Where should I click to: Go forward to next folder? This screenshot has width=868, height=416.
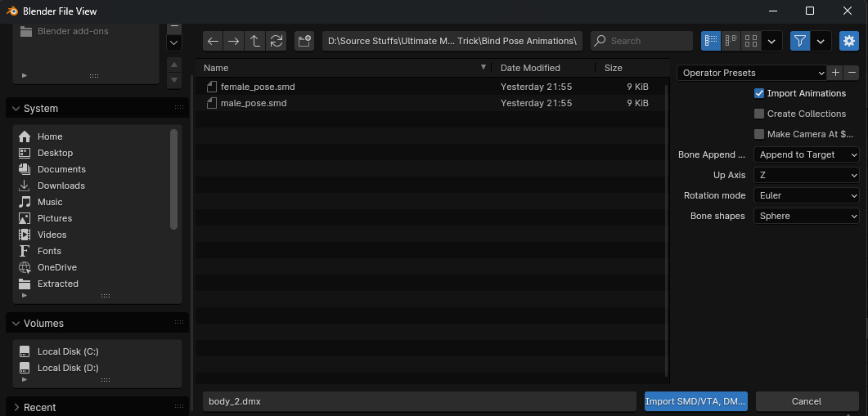click(x=234, y=41)
